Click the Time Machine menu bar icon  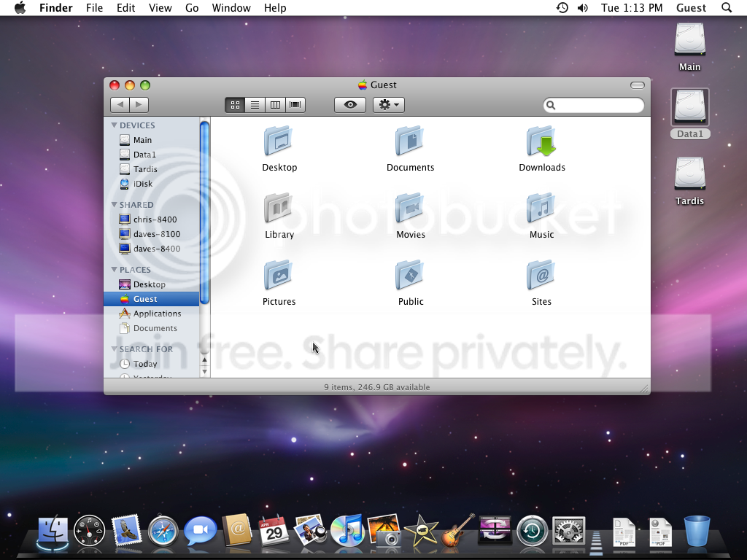(x=562, y=7)
